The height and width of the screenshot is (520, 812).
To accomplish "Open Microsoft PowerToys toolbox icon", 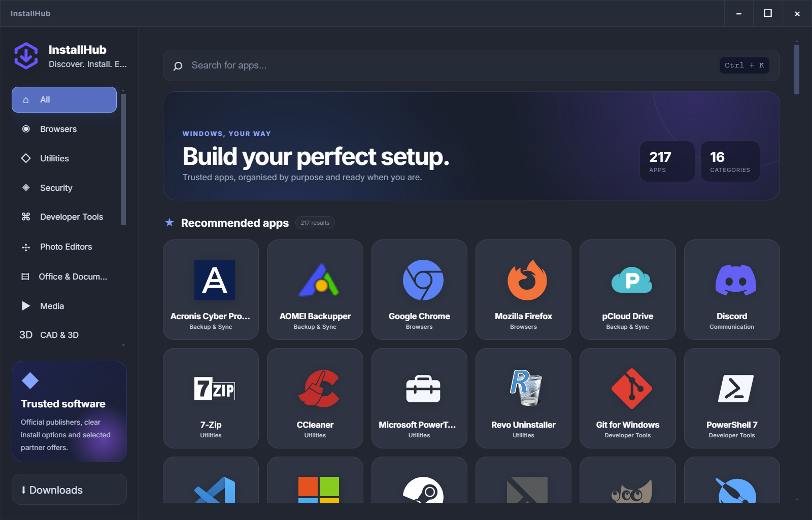I will (423, 389).
